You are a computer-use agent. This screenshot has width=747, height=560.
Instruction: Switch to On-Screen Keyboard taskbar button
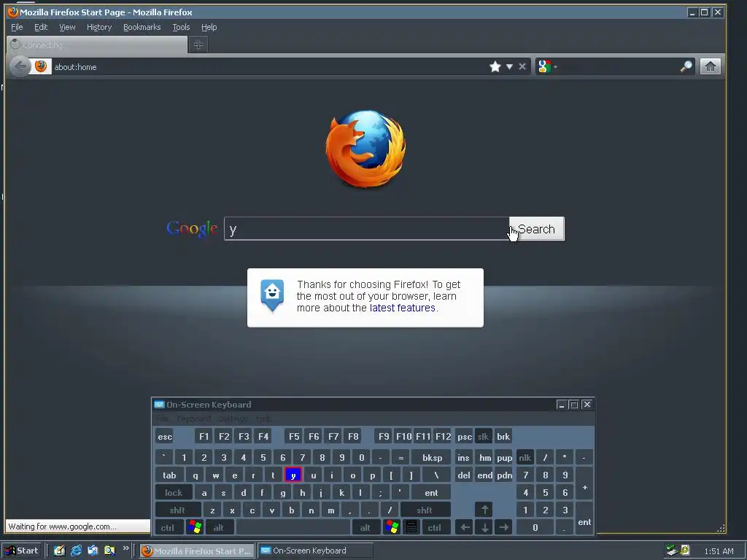tap(315, 551)
